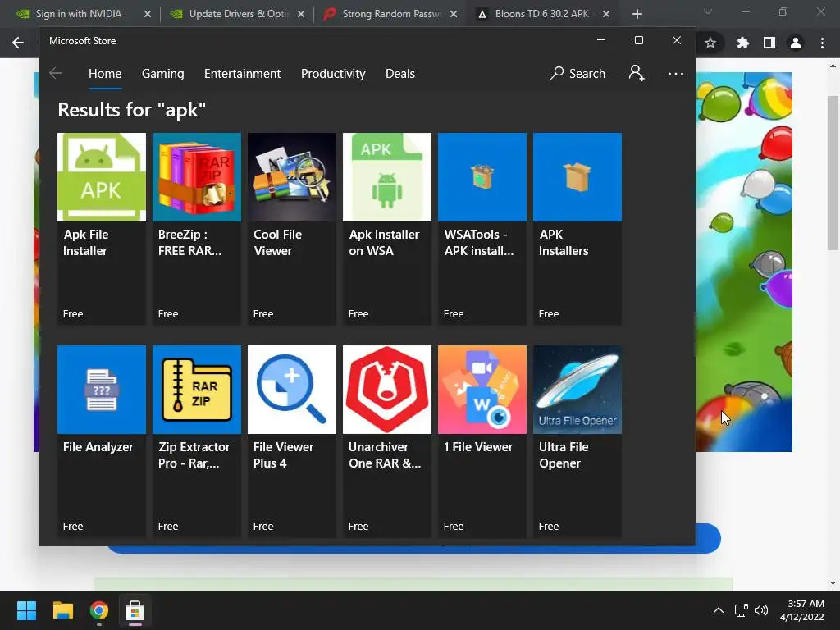Bookmark the page with the star icon

pyautogui.click(x=710, y=43)
